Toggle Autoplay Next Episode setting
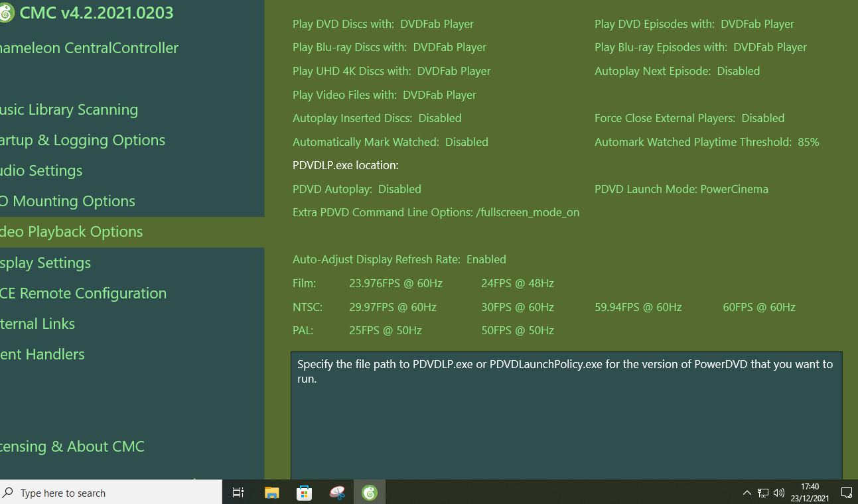 click(x=677, y=71)
